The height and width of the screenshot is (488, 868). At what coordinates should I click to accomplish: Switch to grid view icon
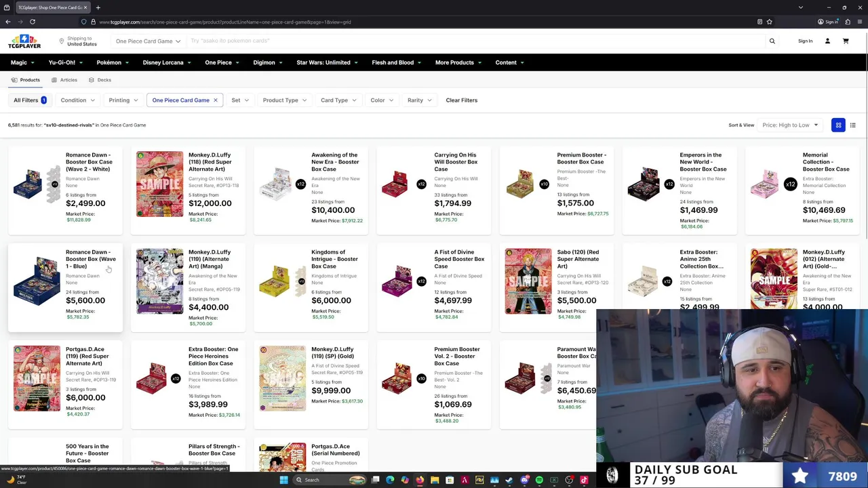(838, 125)
